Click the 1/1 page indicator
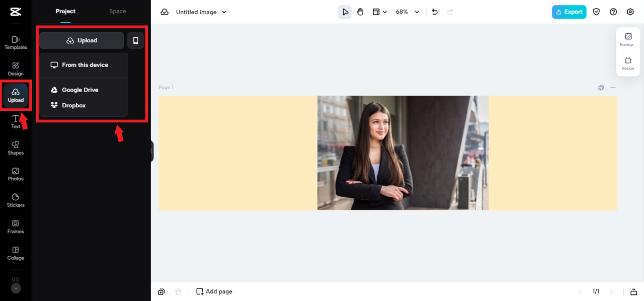Image resolution: width=644 pixels, height=301 pixels. (x=596, y=291)
